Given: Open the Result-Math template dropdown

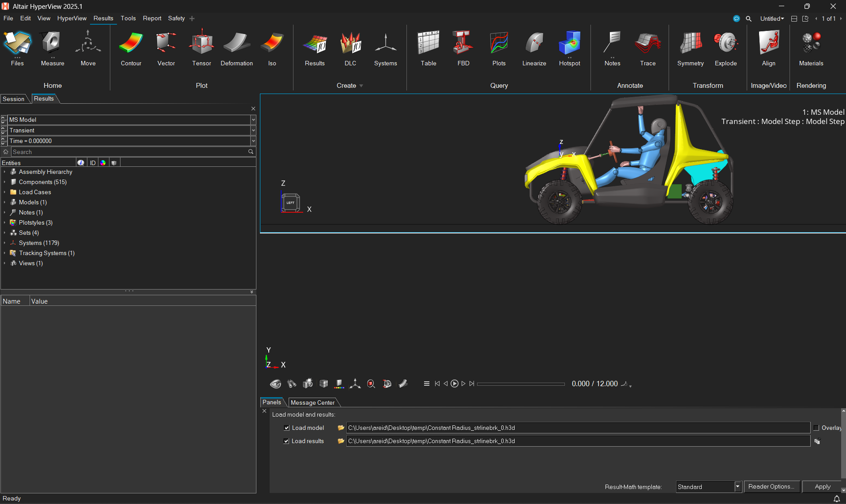Looking at the screenshot, I should [x=737, y=486].
